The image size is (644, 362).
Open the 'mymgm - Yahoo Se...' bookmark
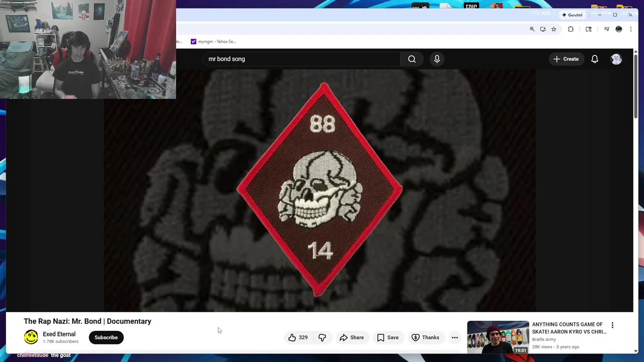coord(213,42)
